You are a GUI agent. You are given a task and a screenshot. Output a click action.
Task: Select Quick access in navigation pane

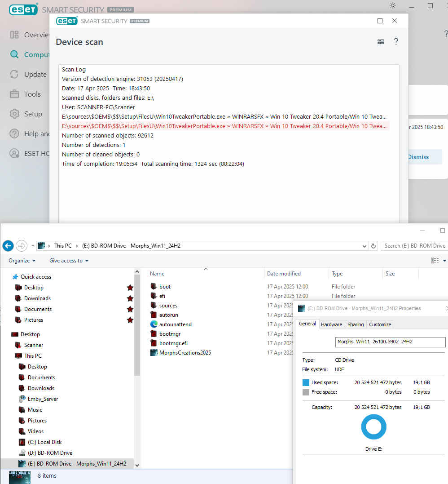tap(36, 277)
